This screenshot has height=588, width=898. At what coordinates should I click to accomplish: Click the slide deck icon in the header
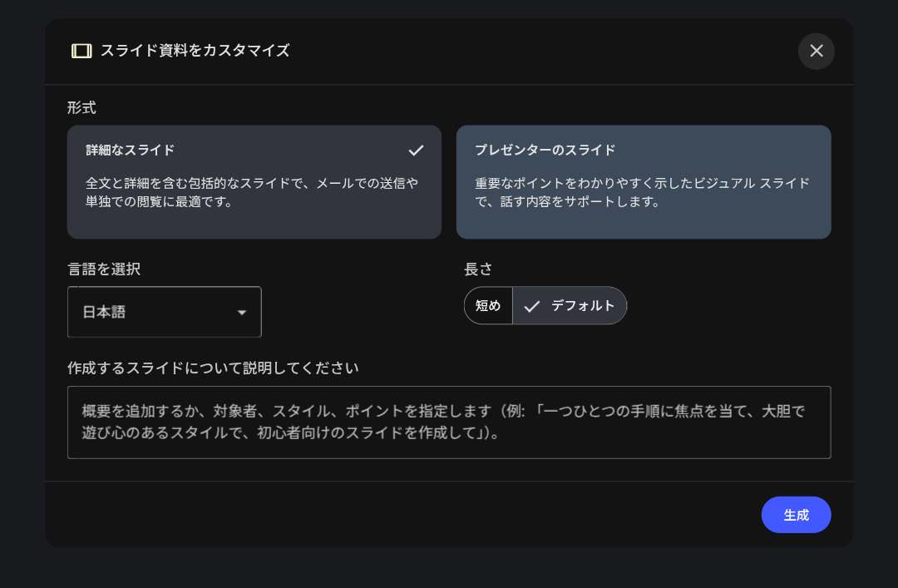[x=81, y=51]
